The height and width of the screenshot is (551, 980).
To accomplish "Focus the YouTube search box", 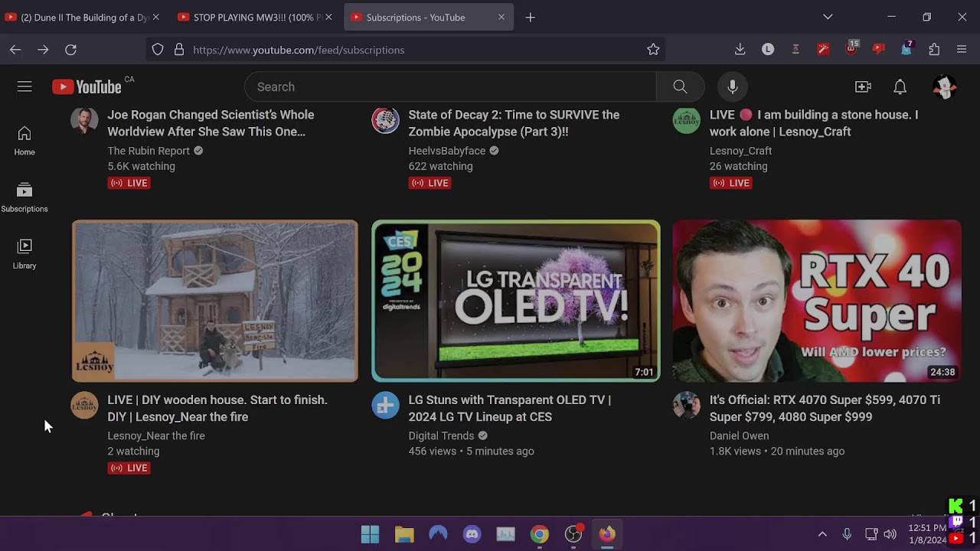I will tap(450, 86).
